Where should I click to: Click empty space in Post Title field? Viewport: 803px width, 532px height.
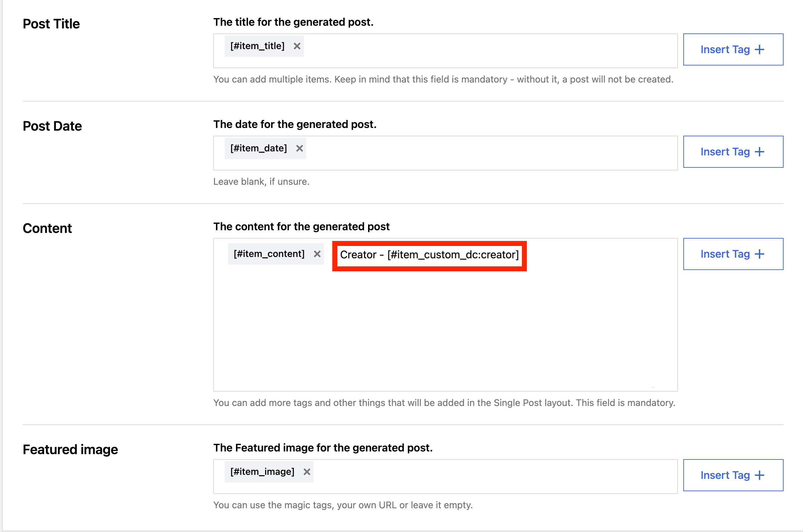pyautogui.click(x=475, y=51)
